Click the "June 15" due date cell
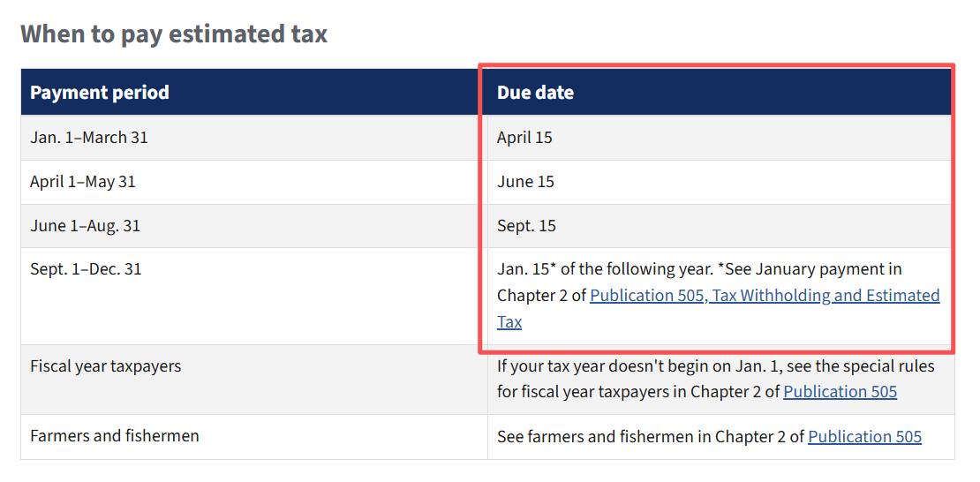 click(x=525, y=182)
